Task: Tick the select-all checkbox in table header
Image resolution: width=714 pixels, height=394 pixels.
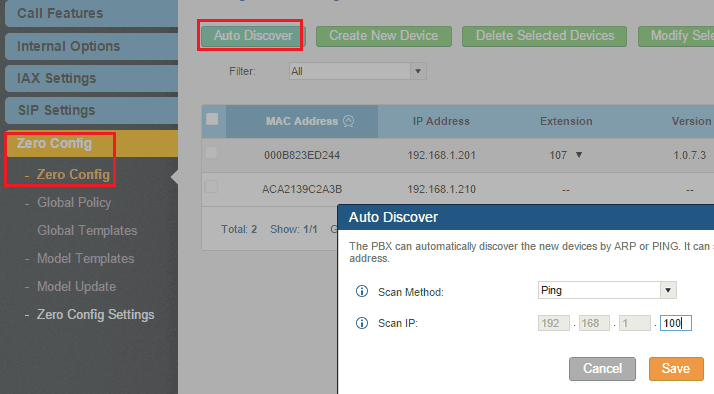Action: tap(212, 119)
